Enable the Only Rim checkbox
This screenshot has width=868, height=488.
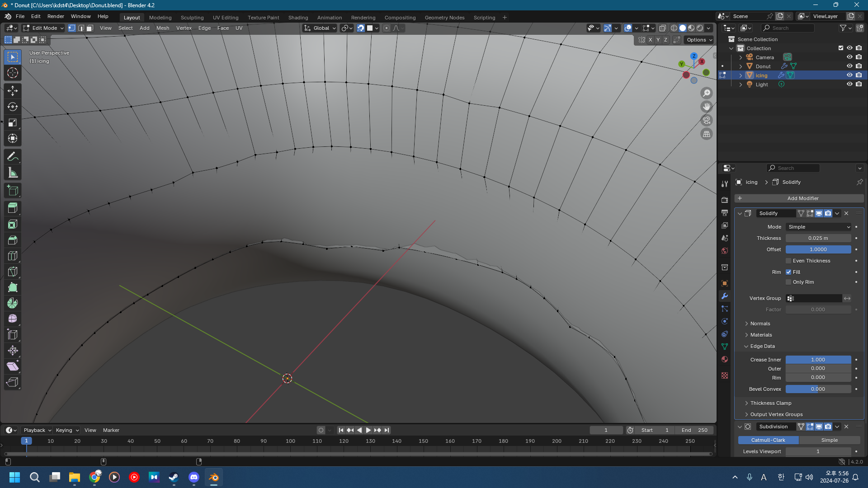(788, 282)
